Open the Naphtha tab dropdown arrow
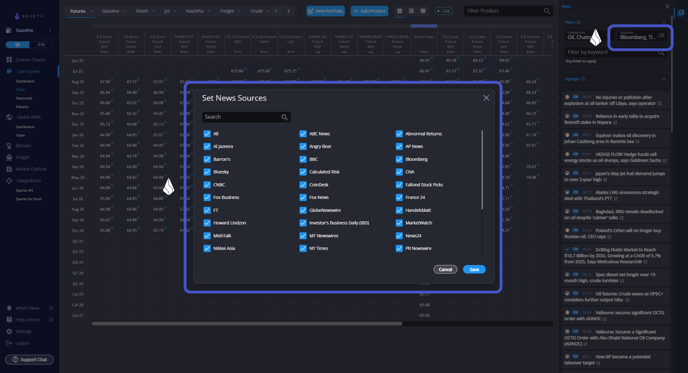688x373 pixels. click(x=209, y=11)
